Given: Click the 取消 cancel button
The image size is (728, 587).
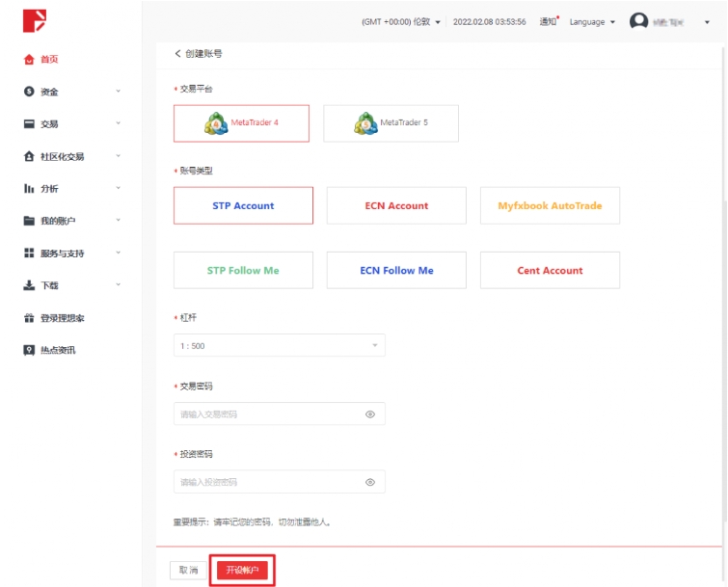Looking at the screenshot, I should [188, 570].
